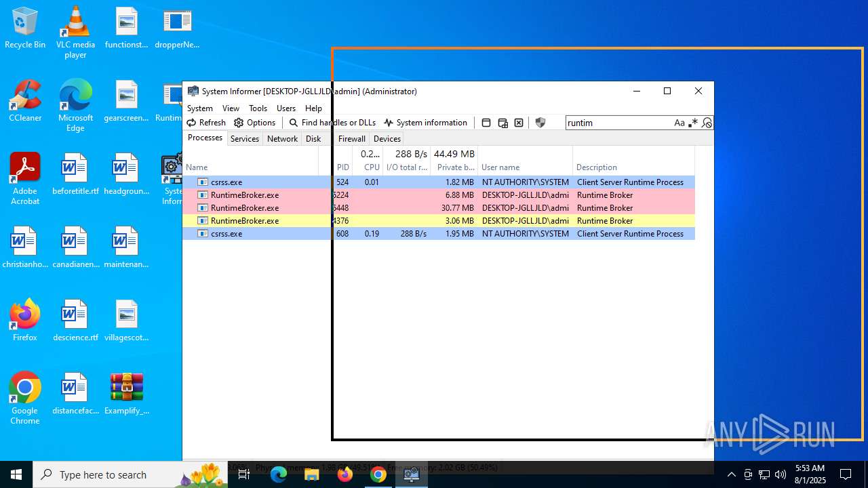868x488 pixels.
Task: Open Google Chrome desktop shortcut
Action: (x=25, y=399)
